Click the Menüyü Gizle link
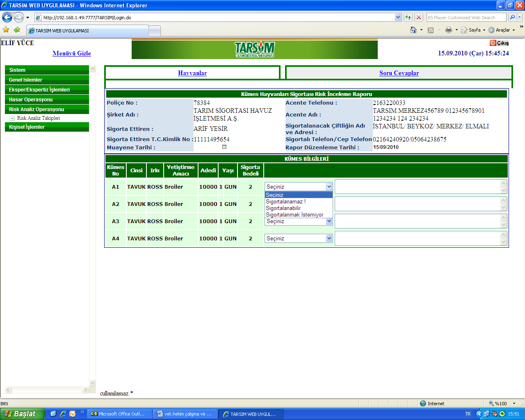The width and height of the screenshot is (525, 420). (72, 53)
